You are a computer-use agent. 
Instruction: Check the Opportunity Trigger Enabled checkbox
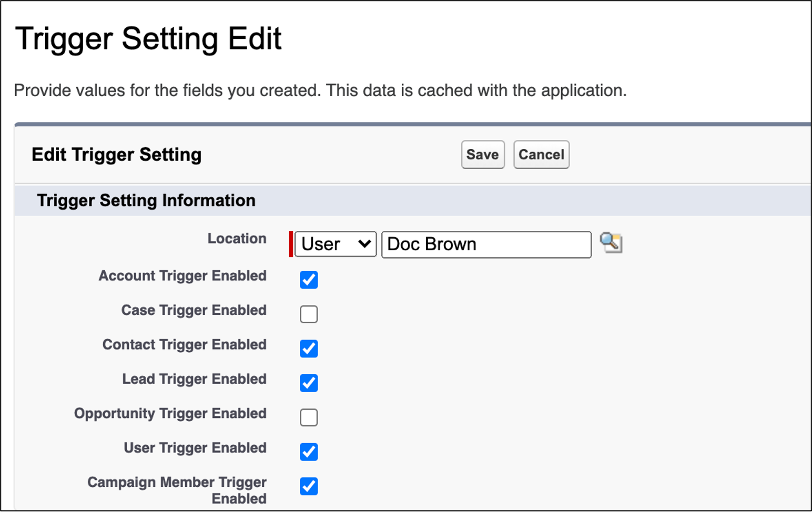click(309, 417)
